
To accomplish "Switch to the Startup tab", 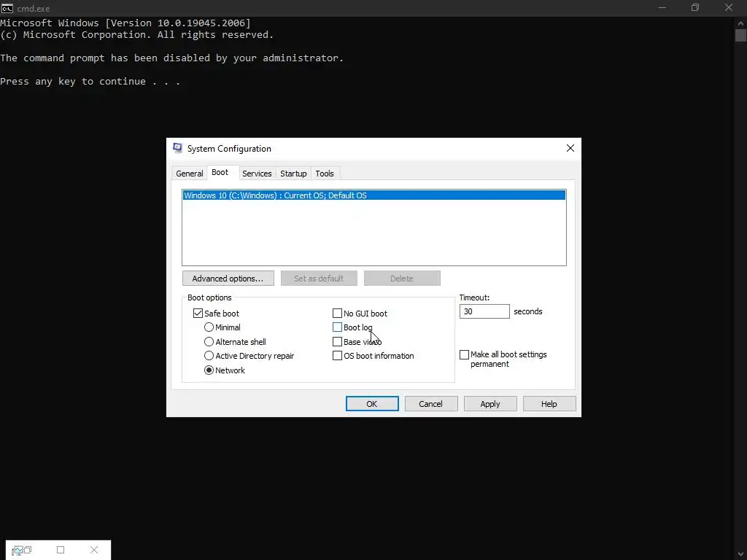I will coord(293,174).
